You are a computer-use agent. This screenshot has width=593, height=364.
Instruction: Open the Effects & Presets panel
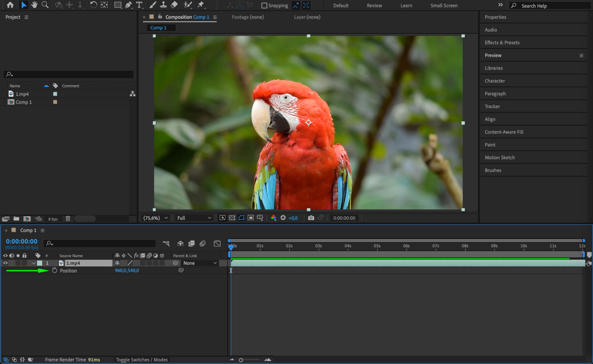(502, 42)
